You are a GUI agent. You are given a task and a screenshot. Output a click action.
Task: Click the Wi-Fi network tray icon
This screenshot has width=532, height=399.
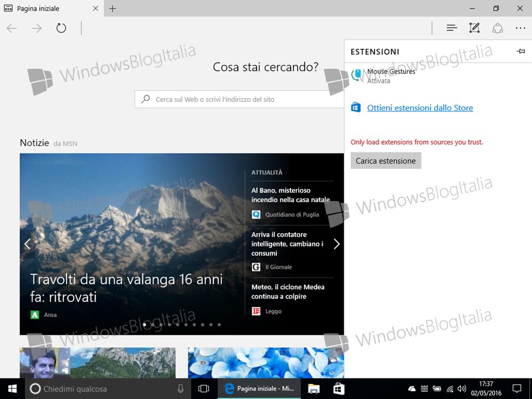[x=449, y=389]
